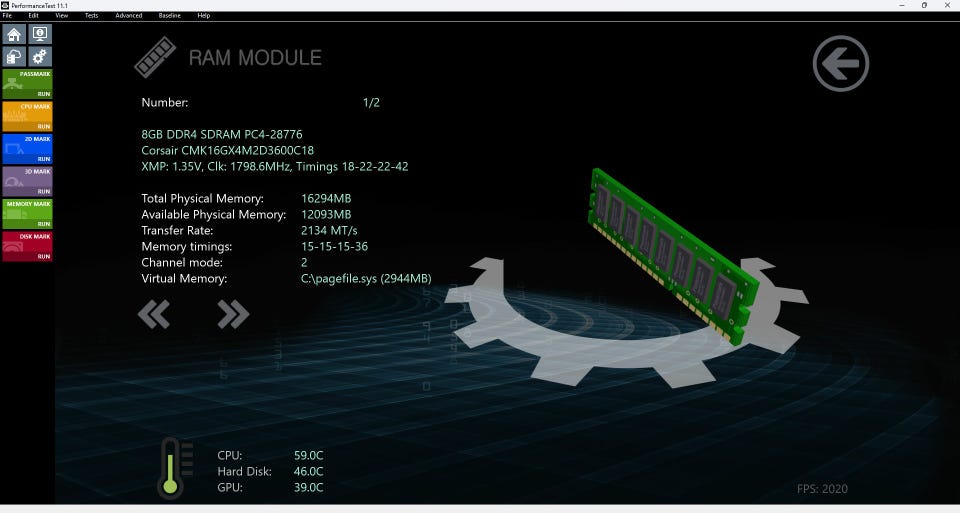960x513 pixels.
Task: Open the File menu
Action: pyautogui.click(x=7, y=16)
